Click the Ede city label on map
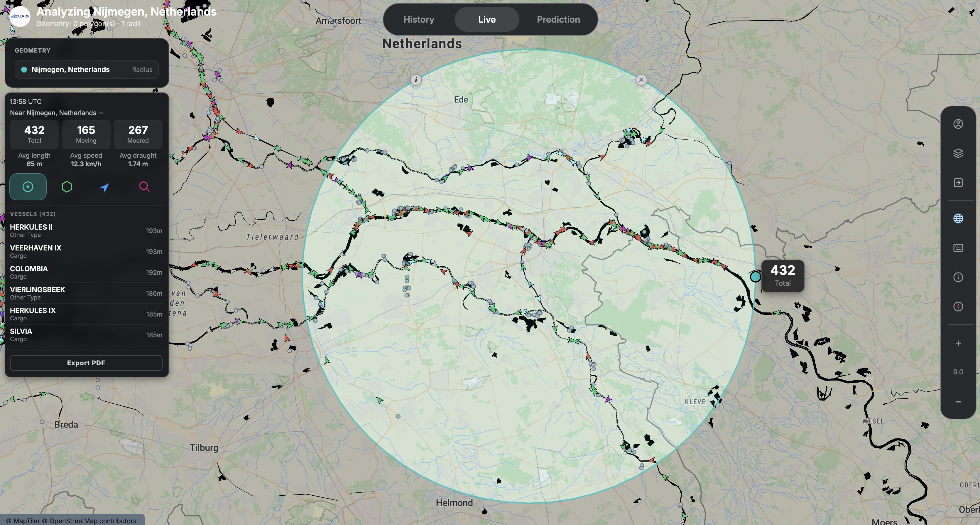 pyautogui.click(x=461, y=99)
